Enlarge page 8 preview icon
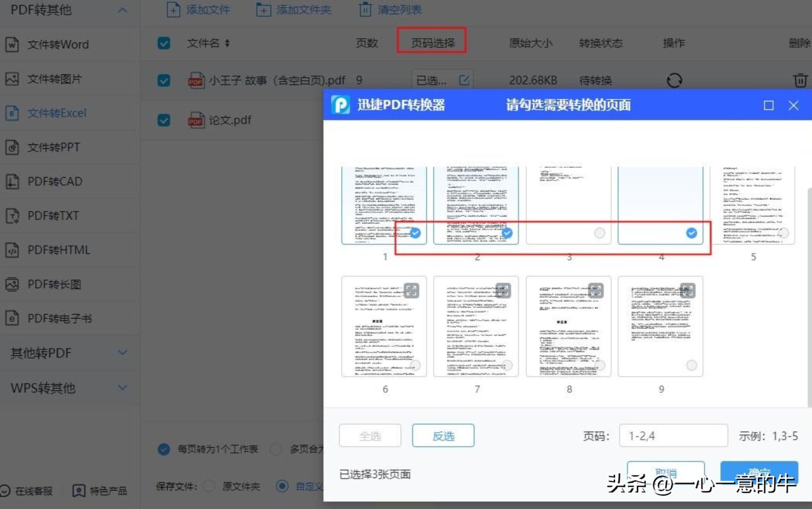 coord(596,290)
